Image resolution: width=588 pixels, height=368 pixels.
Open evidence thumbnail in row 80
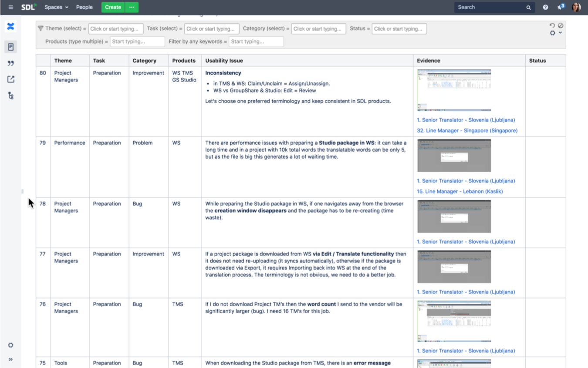click(x=454, y=90)
